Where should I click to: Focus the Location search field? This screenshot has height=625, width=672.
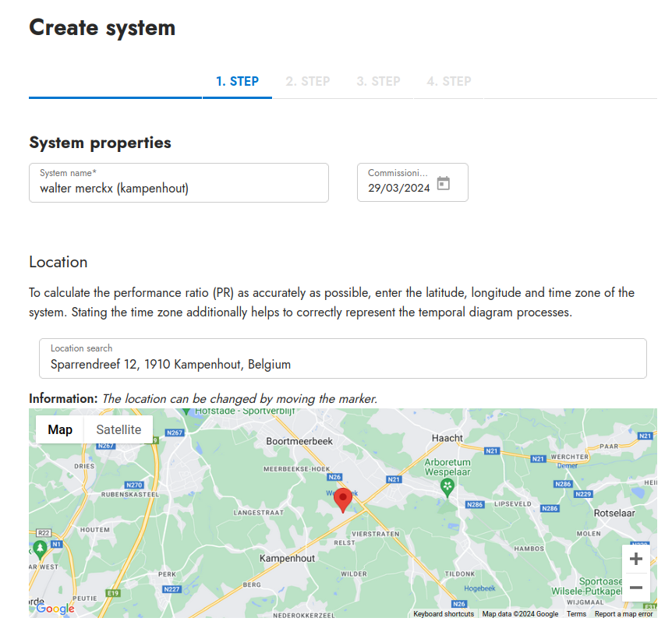pos(342,363)
